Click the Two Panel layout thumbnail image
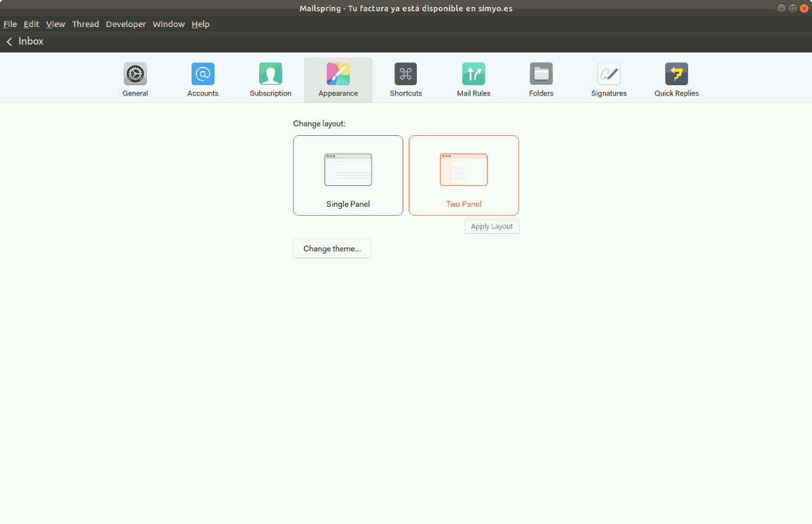Screen dimensions: 812x524 464,170
